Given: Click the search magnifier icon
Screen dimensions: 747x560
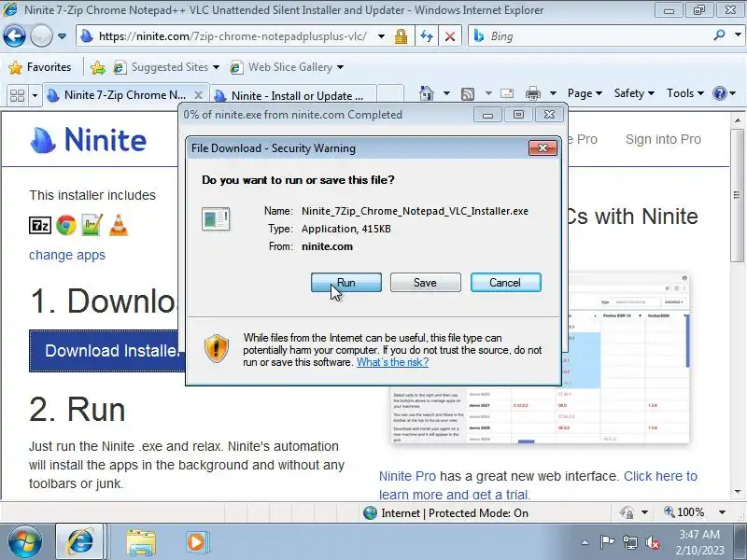Looking at the screenshot, I should (719, 35).
